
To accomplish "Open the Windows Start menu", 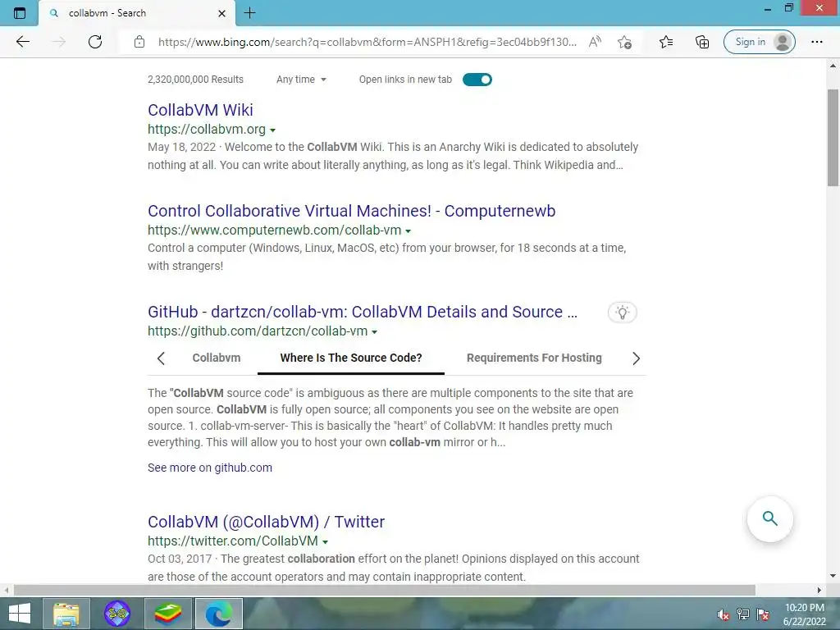I will tap(20, 614).
